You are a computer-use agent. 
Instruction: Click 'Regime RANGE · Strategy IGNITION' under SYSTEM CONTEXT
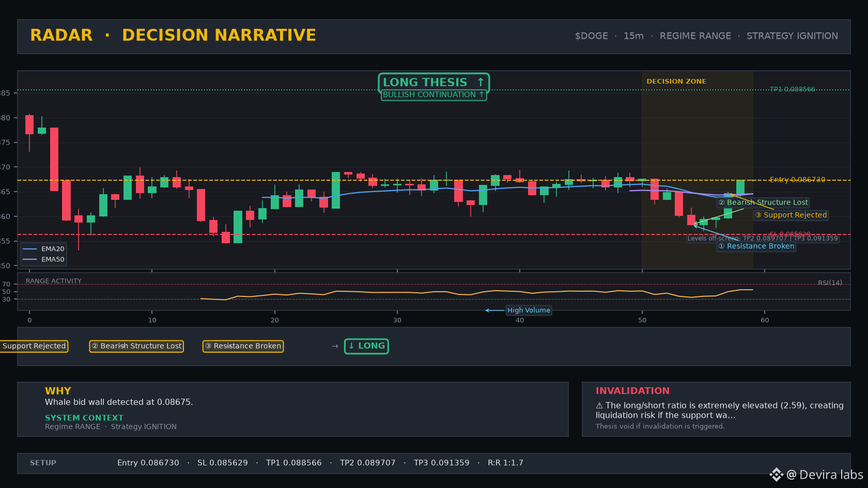click(x=111, y=427)
